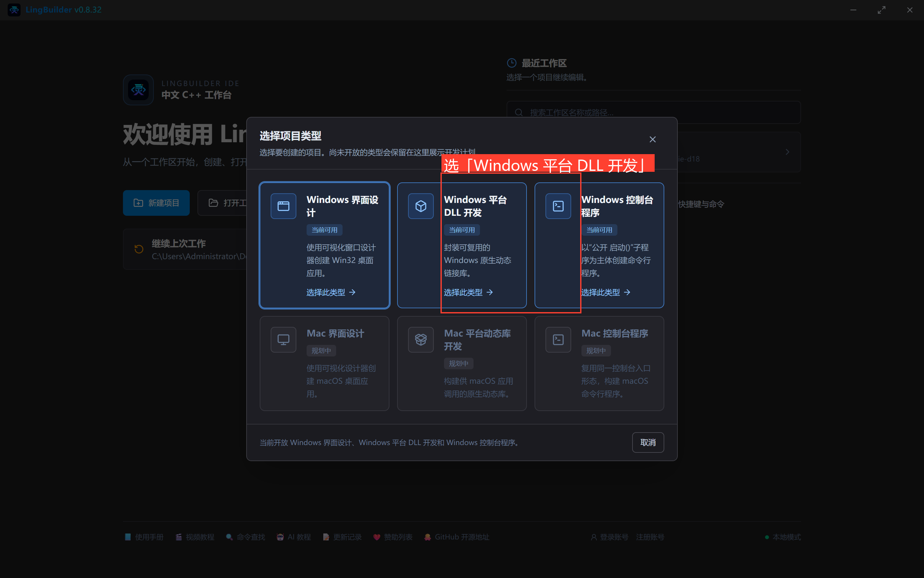Click the 搜索工作区名称或路径 search field
The image size is (924, 578).
coord(653,112)
